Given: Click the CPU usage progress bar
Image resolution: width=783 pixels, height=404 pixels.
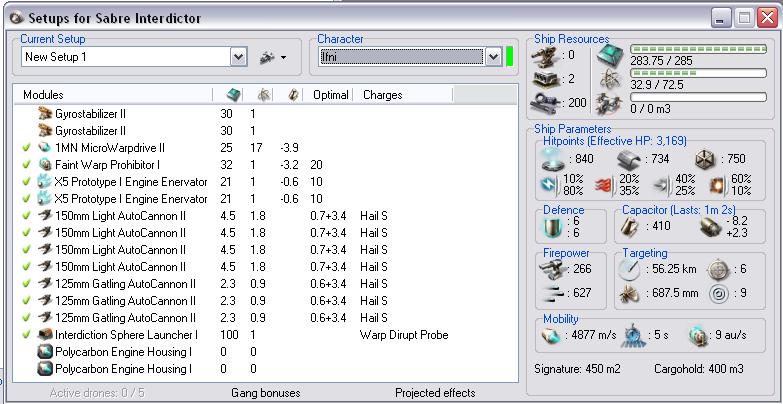Looking at the screenshot, I should (698, 49).
